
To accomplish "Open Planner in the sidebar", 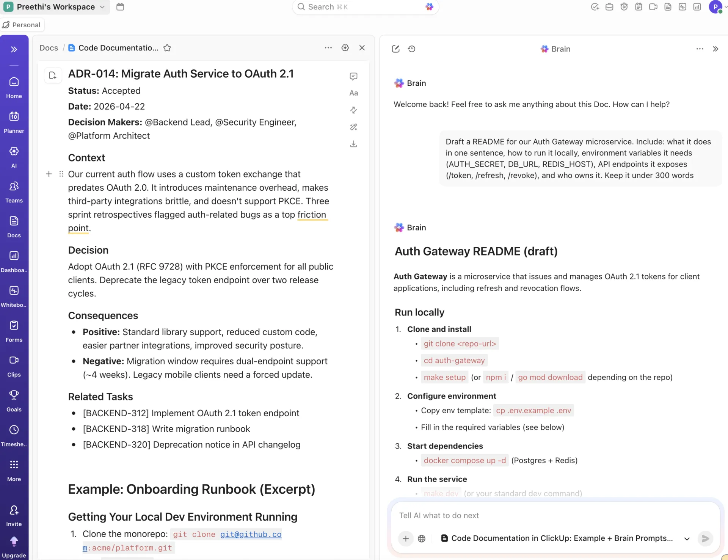I will click(x=14, y=122).
